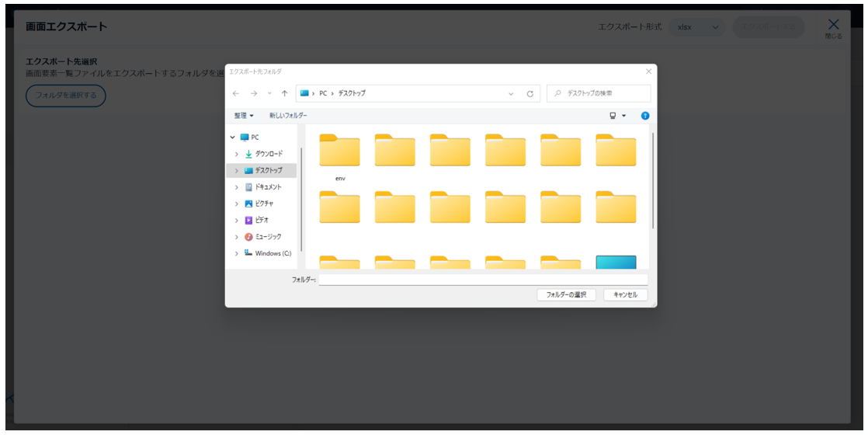Select ミュージック in the navigation pane
Image resolution: width=868 pixels, height=435 pixels.
[268, 237]
